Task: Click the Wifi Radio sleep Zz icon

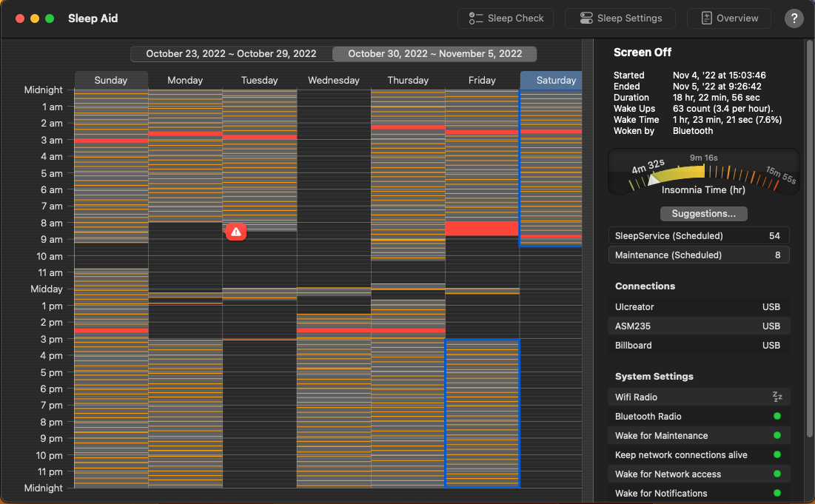Action: click(x=777, y=397)
